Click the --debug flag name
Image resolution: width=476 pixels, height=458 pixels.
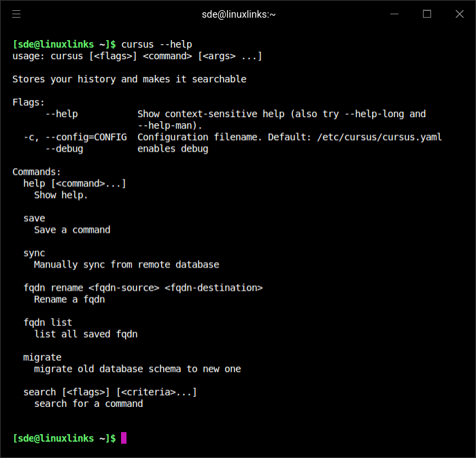pyautogui.click(x=64, y=148)
